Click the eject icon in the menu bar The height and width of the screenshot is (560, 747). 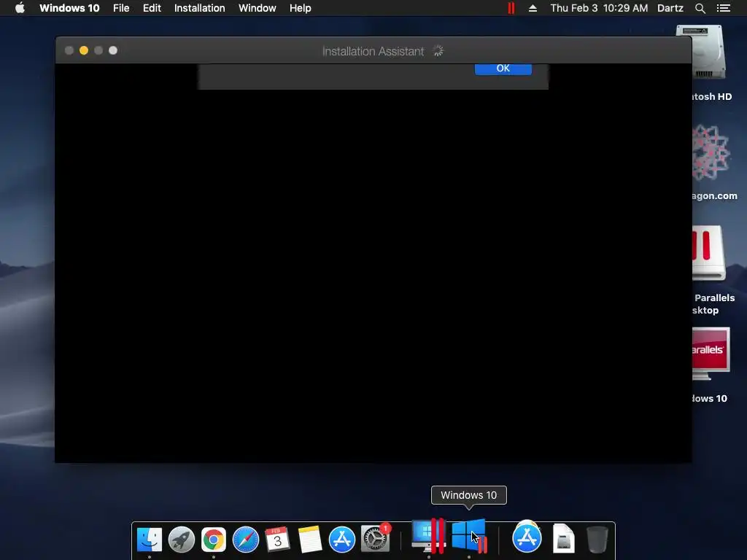533,8
